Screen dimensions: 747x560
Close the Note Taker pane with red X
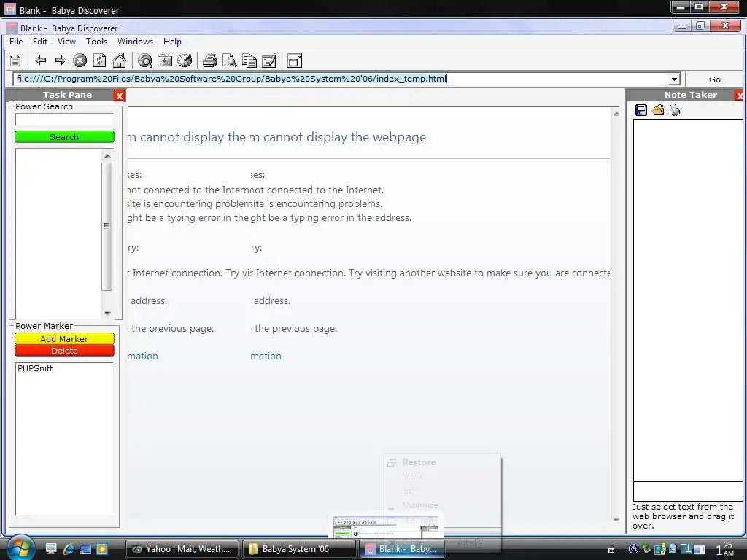pos(739,96)
